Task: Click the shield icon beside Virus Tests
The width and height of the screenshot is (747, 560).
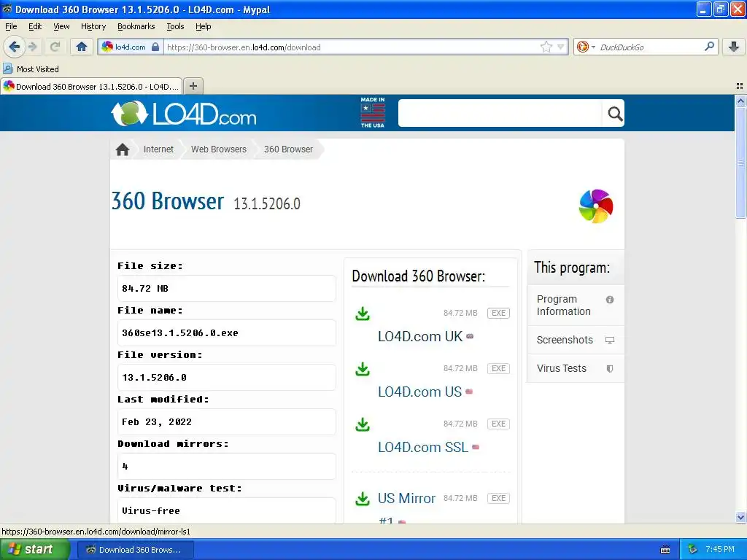Action: [x=609, y=368]
